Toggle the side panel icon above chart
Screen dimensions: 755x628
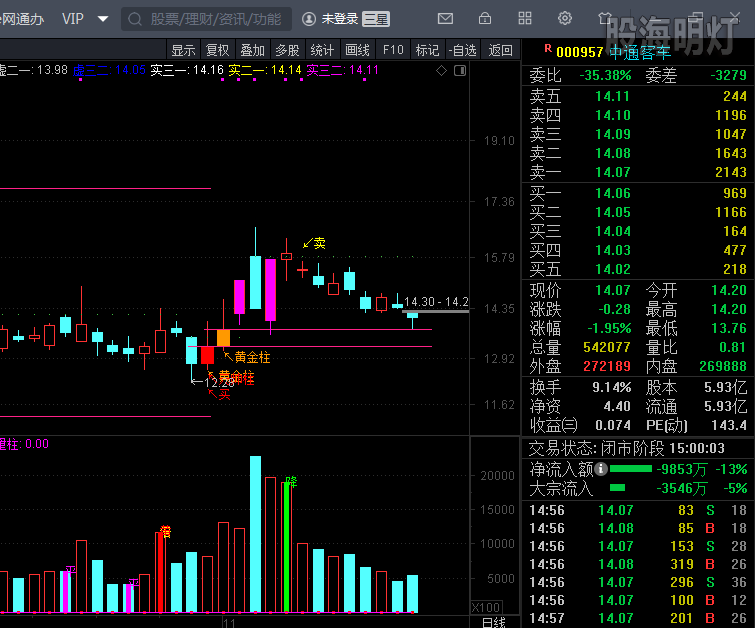pyautogui.click(x=460, y=71)
